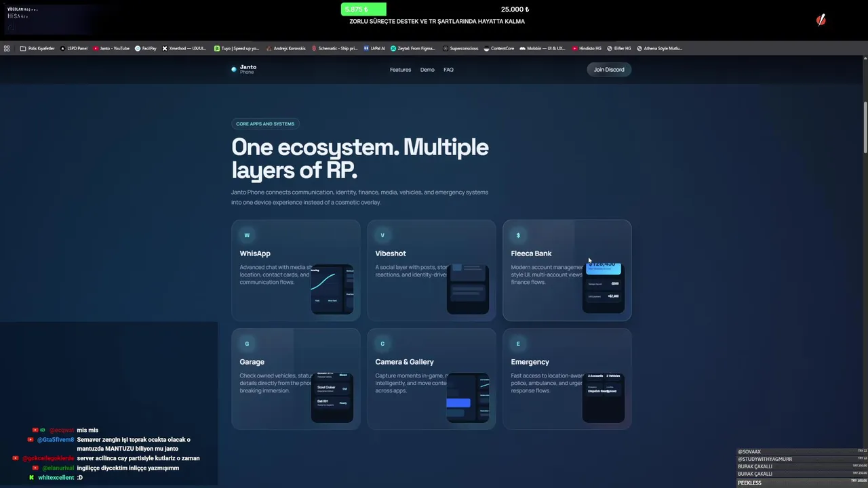Open the Zeytal From Figma bookmark
Viewport: 868px width, 488px height.
point(413,48)
